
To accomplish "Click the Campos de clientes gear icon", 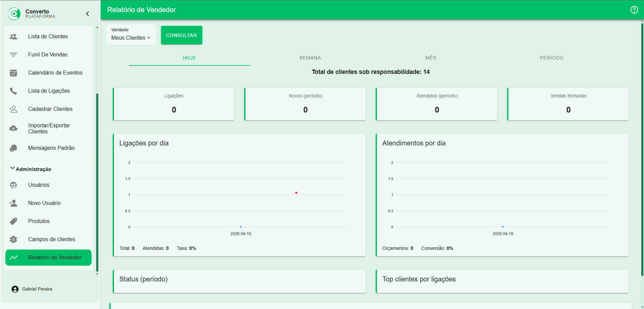I will coord(13,239).
